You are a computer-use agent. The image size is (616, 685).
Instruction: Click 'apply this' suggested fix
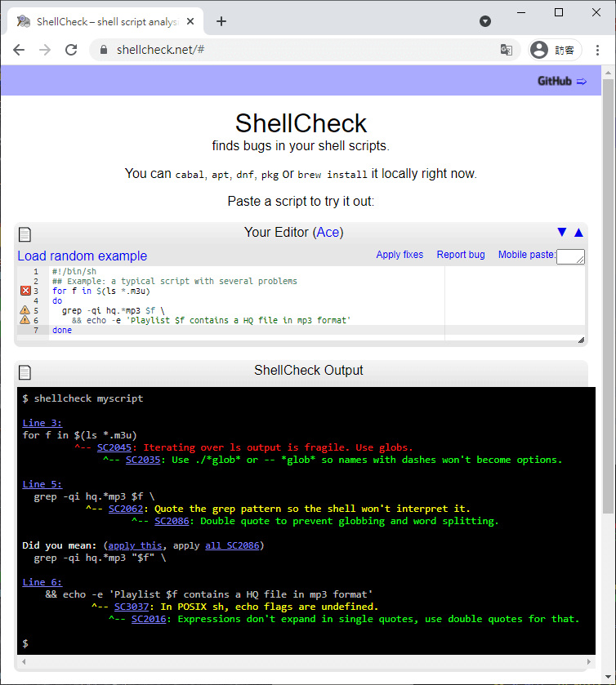point(135,545)
